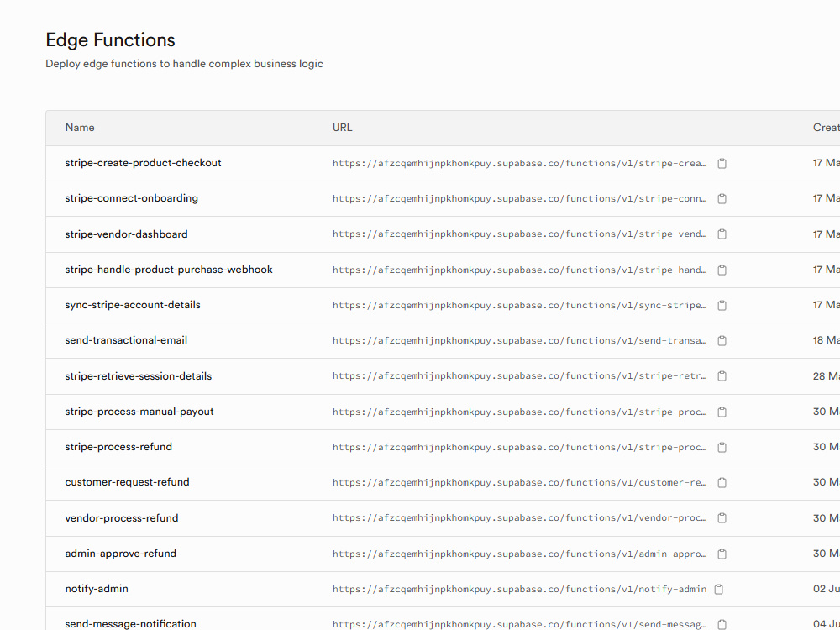Copy URL for admin-approve-refund function
The height and width of the screenshot is (630, 840).
[x=722, y=554]
